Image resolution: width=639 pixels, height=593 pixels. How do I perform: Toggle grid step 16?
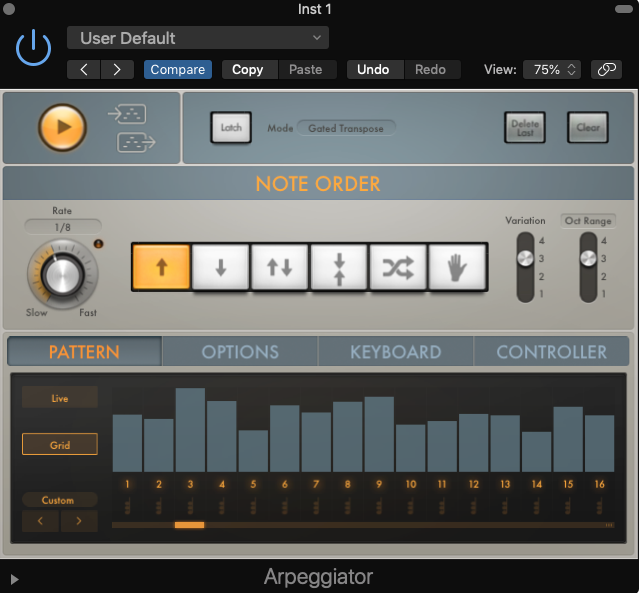pos(599,484)
